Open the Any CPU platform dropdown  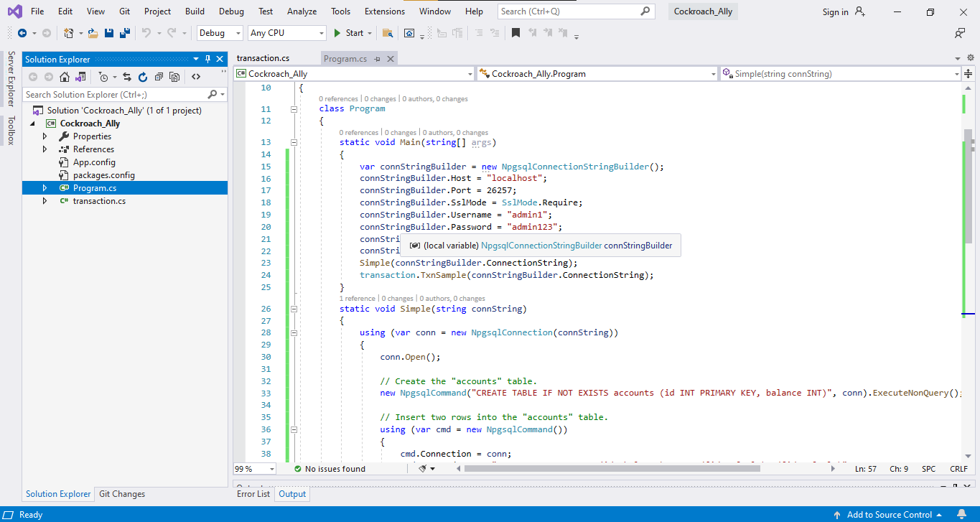click(x=287, y=33)
